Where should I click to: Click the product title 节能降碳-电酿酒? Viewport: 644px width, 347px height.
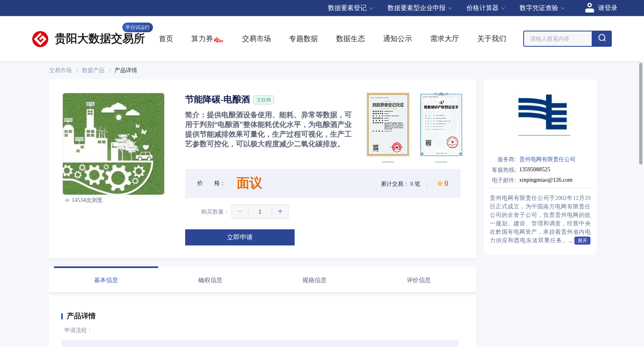pyautogui.click(x=218, y=100)
